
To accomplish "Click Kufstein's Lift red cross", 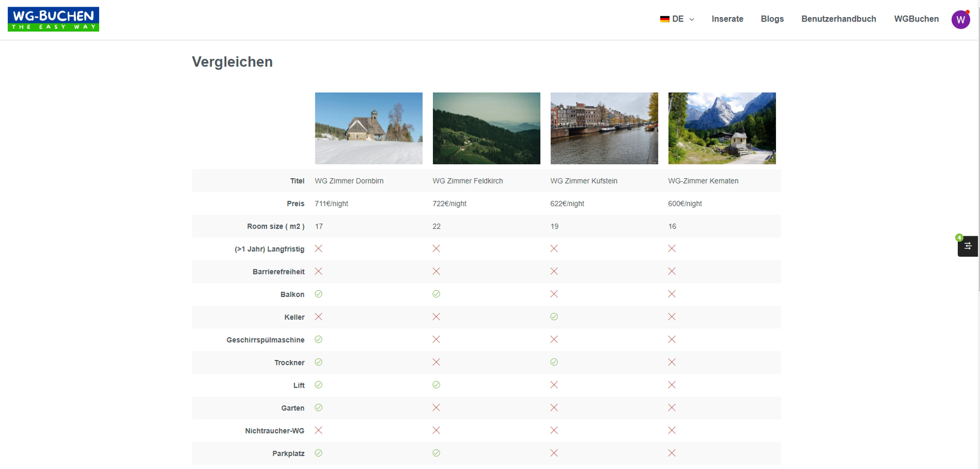I will point(554,385).
